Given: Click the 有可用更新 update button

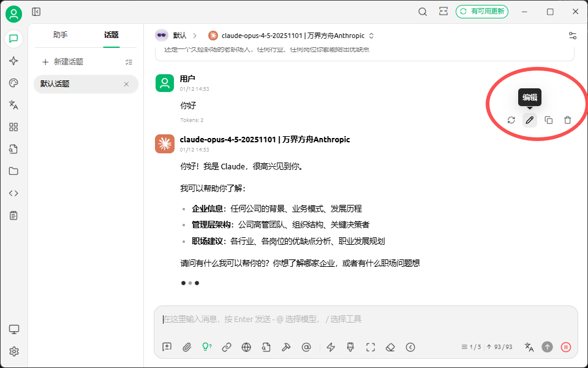Looking at the screenshot, I should (482, 12).
